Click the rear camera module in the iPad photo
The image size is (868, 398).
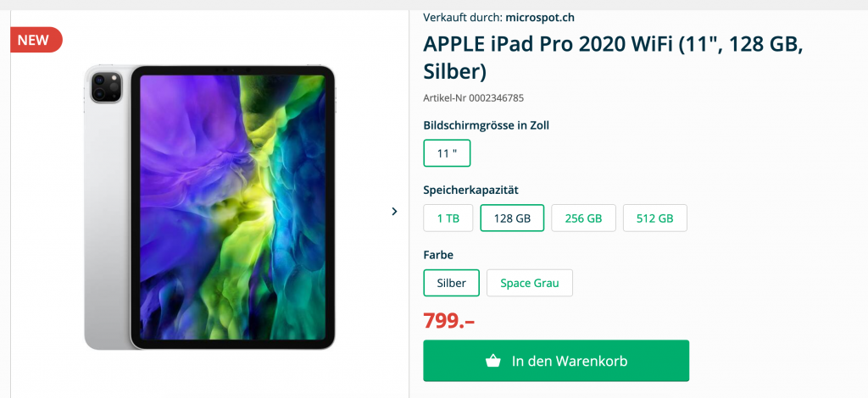pyautogui.click(x=106, y=86)
